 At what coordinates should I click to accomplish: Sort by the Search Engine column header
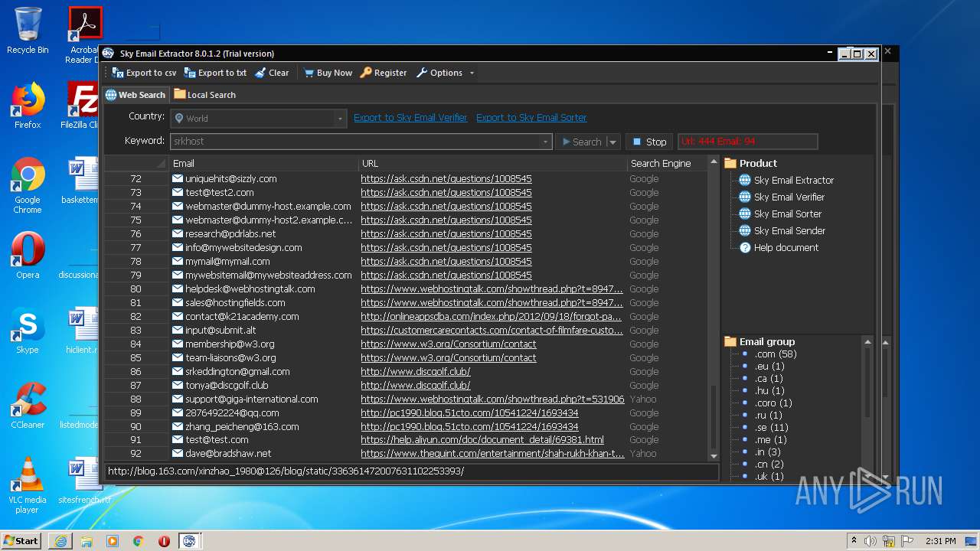pyautogui.click(x=666, y=163)
